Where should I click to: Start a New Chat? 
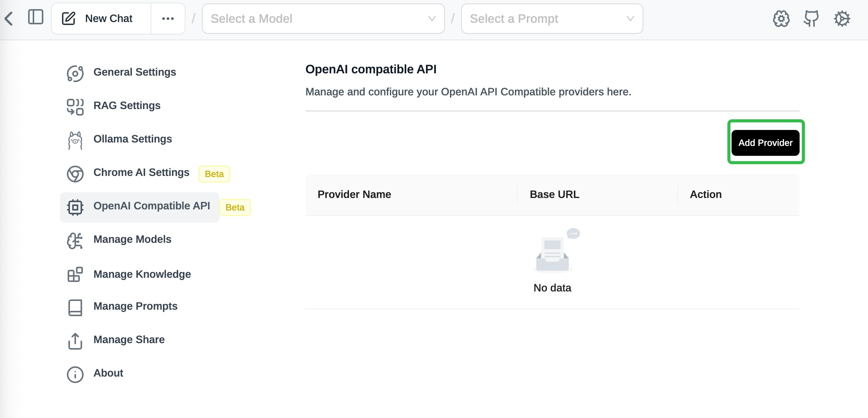pos(109,19)
